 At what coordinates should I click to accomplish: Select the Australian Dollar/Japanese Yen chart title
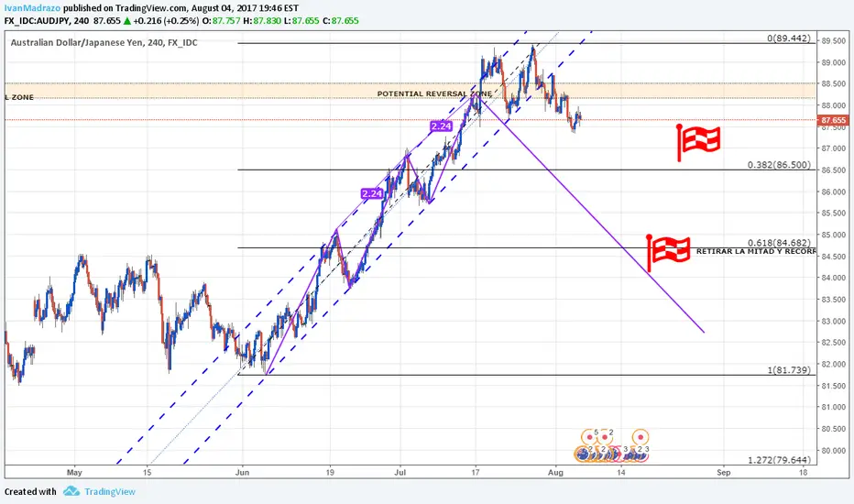pyautogui.click(x=104, y=42)
